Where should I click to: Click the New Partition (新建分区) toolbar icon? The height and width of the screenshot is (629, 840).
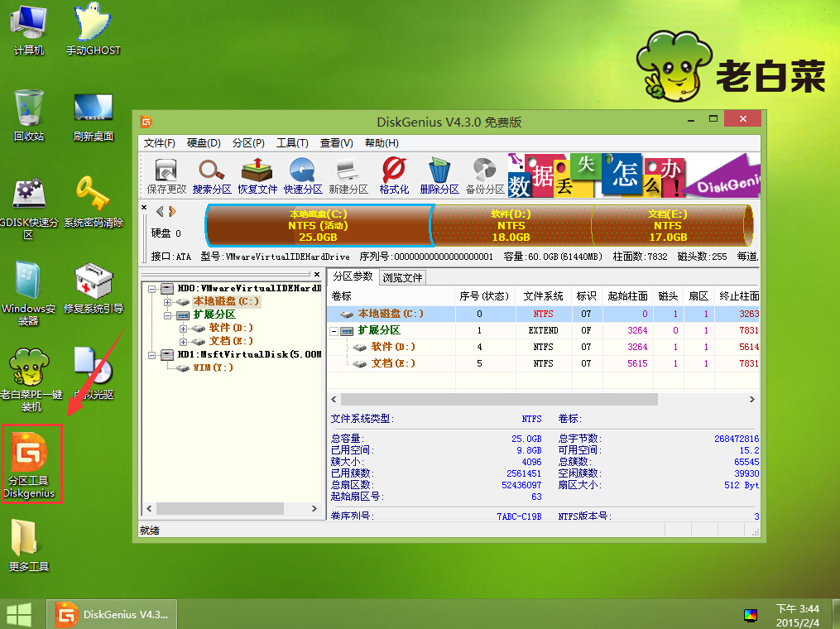point(348,176)
